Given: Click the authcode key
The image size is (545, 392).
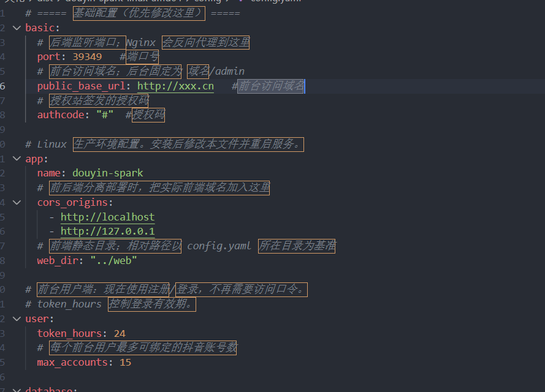Looking at the screenshot, I should click(61, 115).
